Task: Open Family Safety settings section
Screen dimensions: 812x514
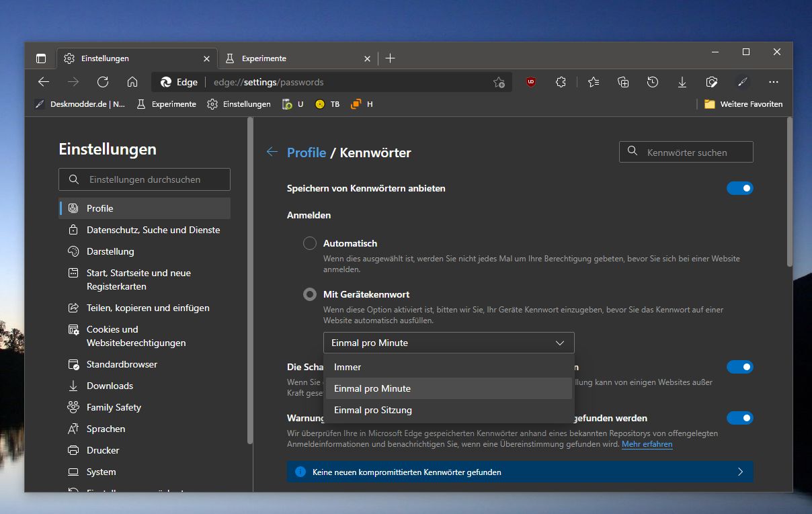Action: [145, 407]
